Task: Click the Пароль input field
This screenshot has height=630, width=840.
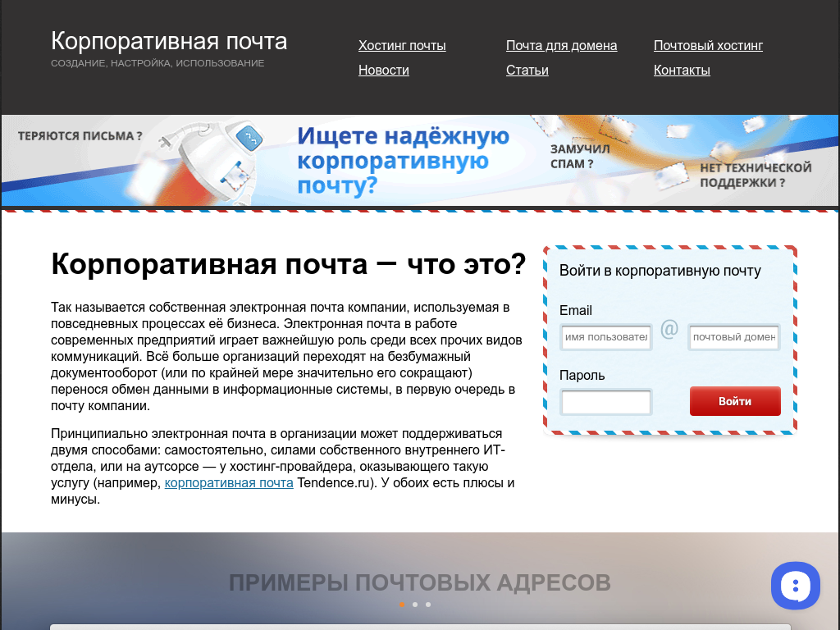Action: pos(606,402)
